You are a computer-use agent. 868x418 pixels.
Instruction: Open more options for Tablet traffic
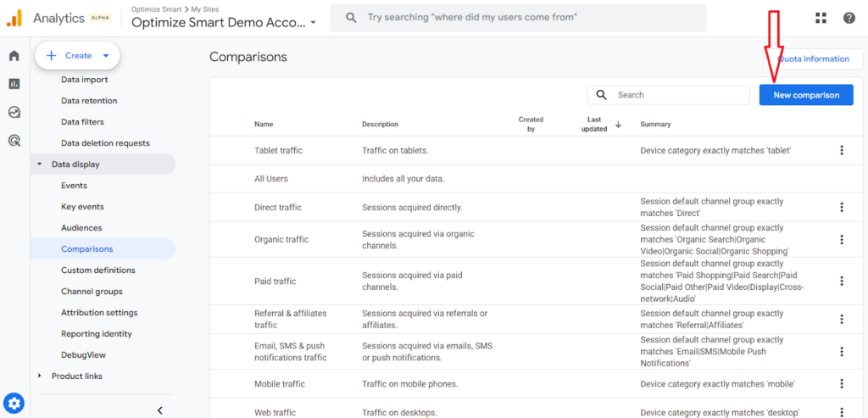(x=842, y=150)
